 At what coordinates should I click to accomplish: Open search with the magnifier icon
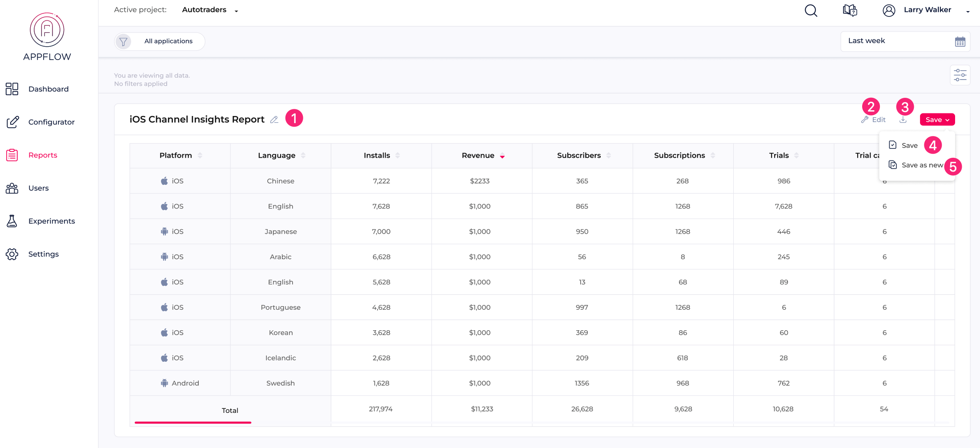pyautogui.click(x=811, y=10)
